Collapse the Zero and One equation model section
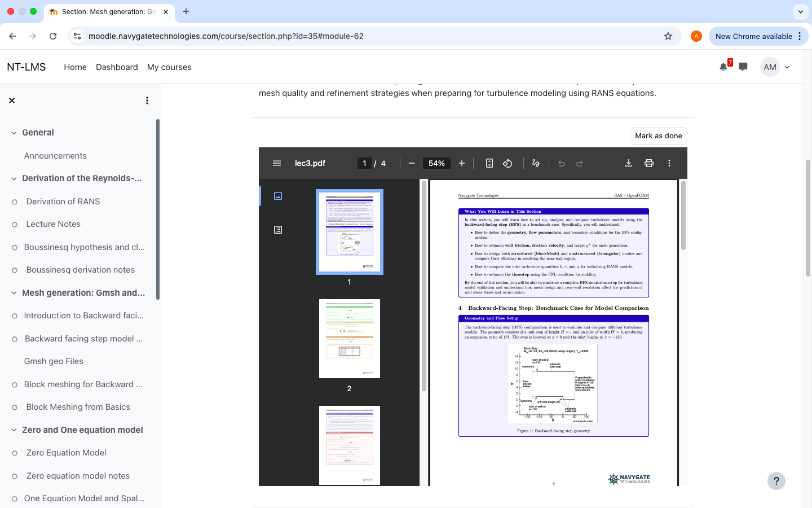The image size is (812, 508). [14, 430]
